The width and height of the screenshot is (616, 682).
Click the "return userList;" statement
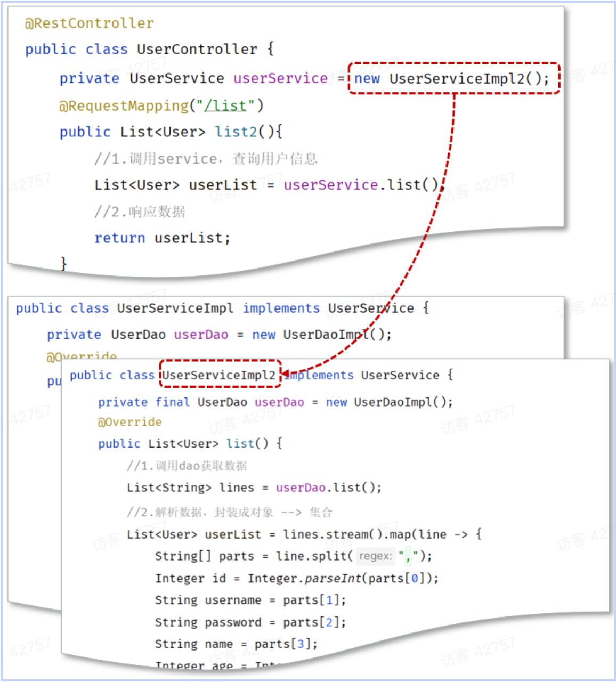162,238
